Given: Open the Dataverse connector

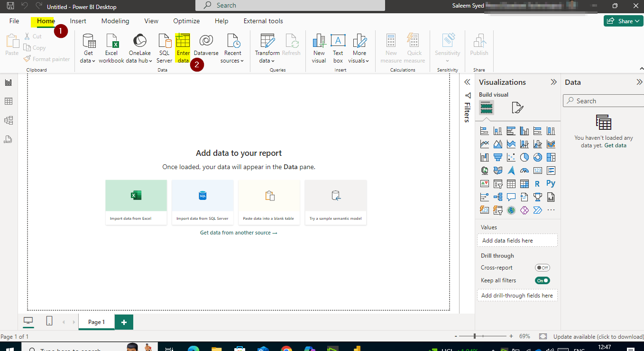Looking at the screenshot, I should point(206,45).
